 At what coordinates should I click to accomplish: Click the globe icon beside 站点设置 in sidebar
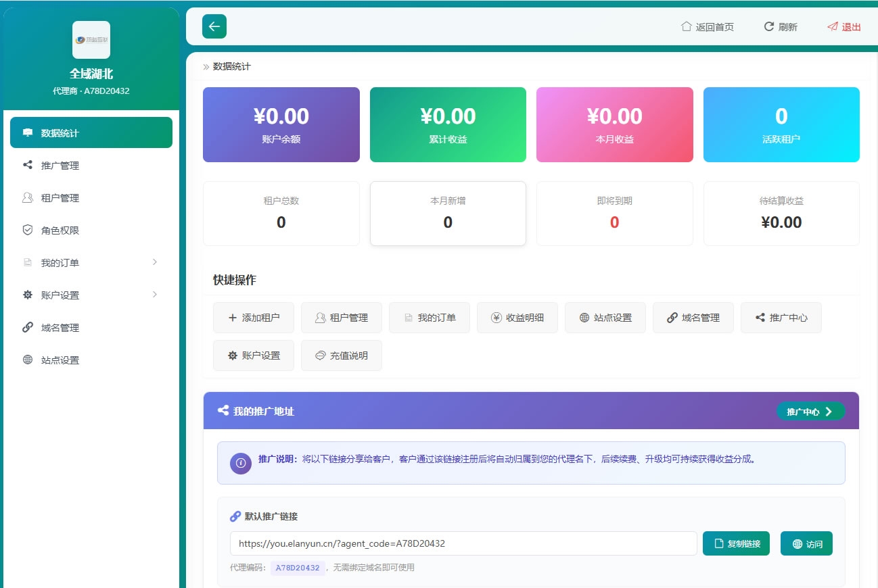tap(28, 360)
